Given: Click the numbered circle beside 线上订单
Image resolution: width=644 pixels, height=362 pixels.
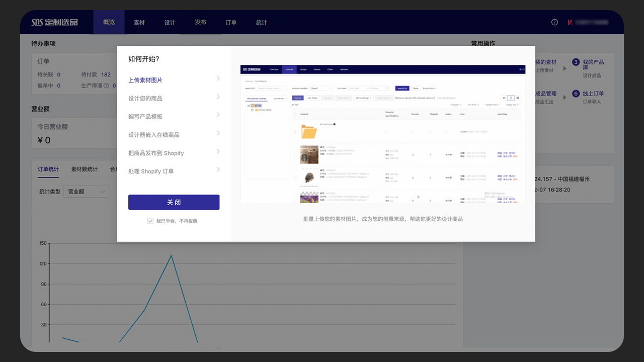Looking at the screenshot, I should pos(576,94).
